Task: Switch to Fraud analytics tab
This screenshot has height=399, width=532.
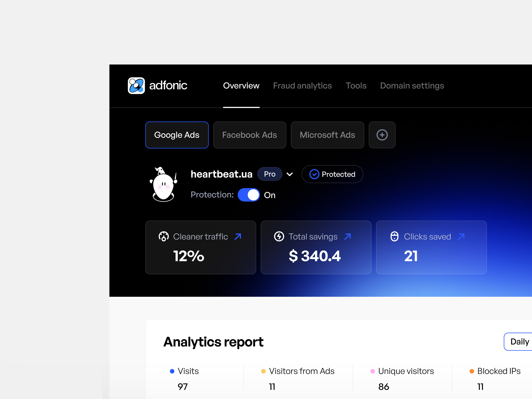Action: [302, 86]
